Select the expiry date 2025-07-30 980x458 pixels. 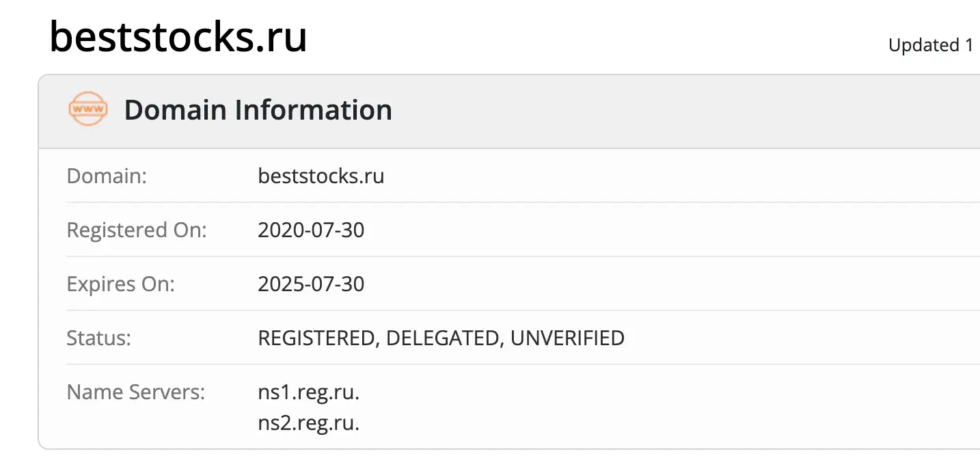[x=311, y=284]
